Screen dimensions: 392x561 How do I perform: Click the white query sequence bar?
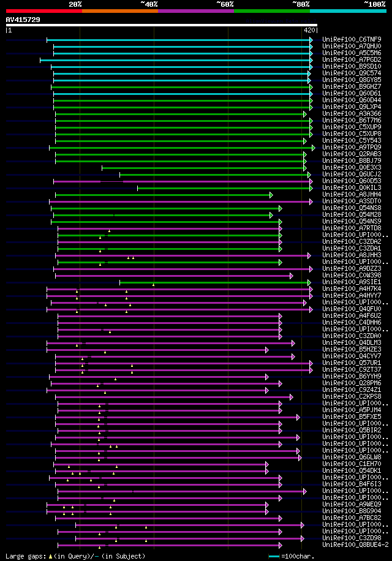coord(161,25)
